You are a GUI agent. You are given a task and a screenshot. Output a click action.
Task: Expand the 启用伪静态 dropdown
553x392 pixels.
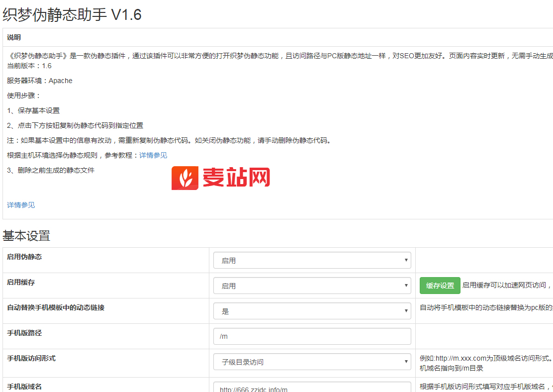pos(312,260)
